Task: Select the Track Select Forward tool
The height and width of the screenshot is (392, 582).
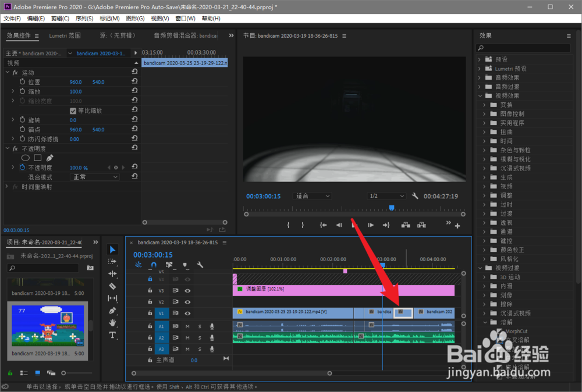Action: click(112, 262)
